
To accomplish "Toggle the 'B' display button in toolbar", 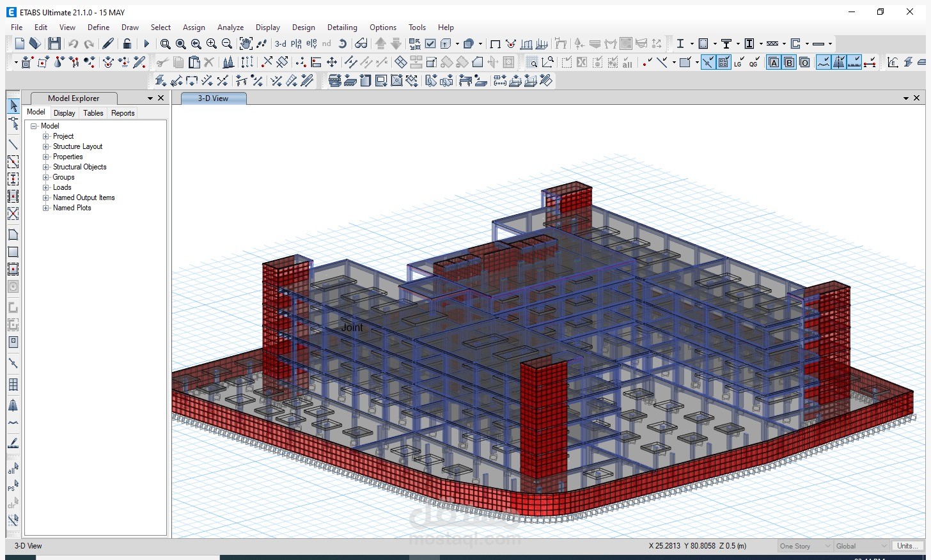I will pyautogui.click(x=789, y=62).
